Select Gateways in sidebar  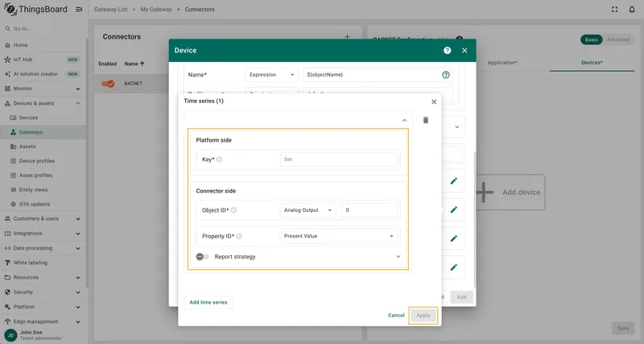coord(43,132)
